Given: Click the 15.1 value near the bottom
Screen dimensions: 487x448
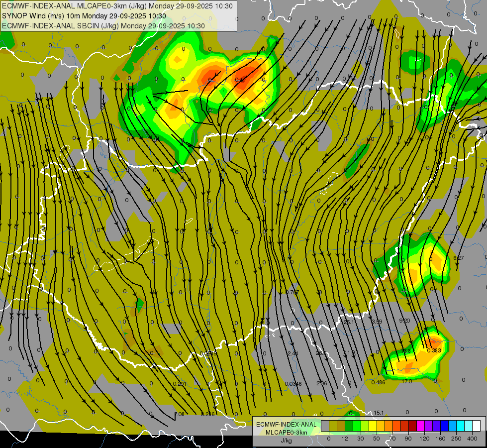Looking at the screenshot, I should tap(379, 413).
